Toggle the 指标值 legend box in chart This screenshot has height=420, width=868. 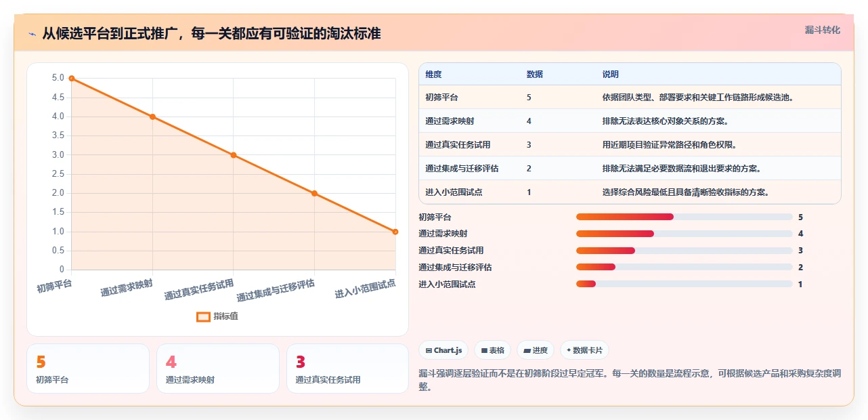click(203, 316)
